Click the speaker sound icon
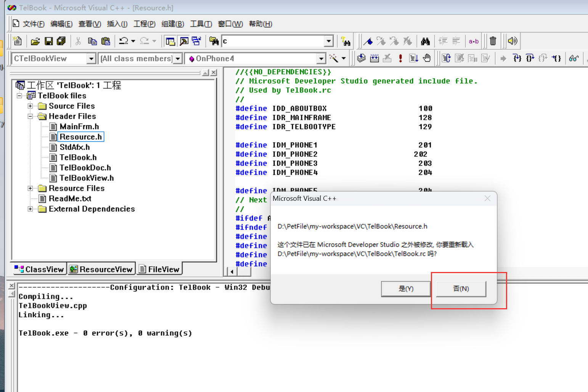Image resolution: width=588 pixels, height=392 pixels. point(512,41)
